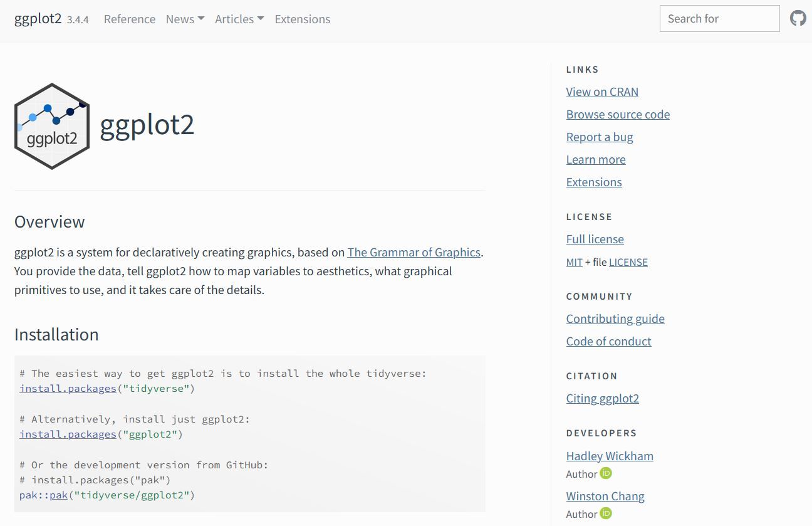Open Contributing guide link
Image resolution: width=812 pixels, height=526 pixels.
click(615, 318)
